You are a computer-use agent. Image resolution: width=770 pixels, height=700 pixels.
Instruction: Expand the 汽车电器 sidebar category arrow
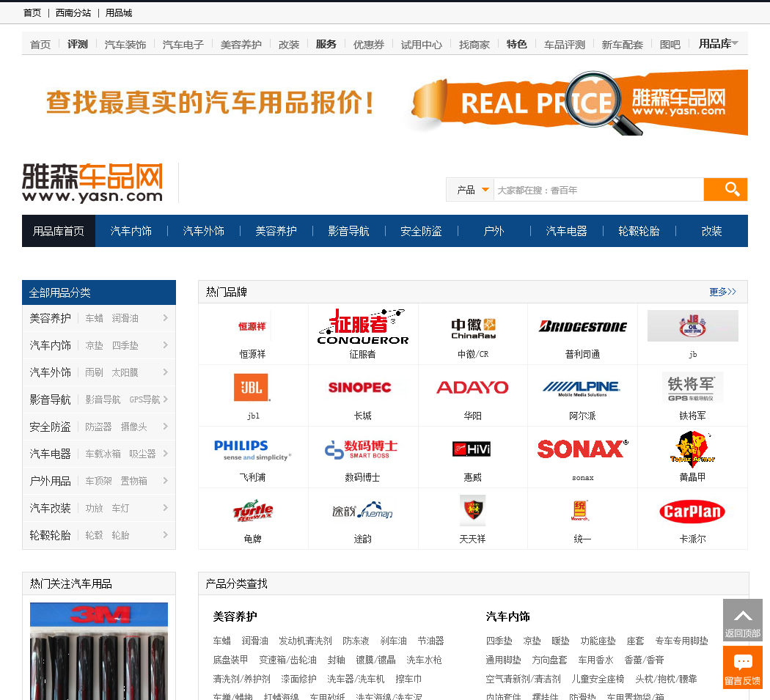click(166, 454)
